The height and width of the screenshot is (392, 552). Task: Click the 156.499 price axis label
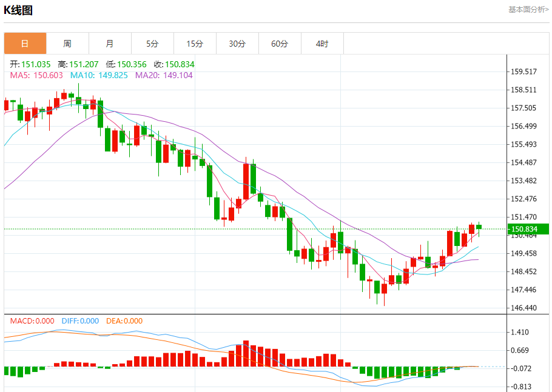click(x=524, y=126)
